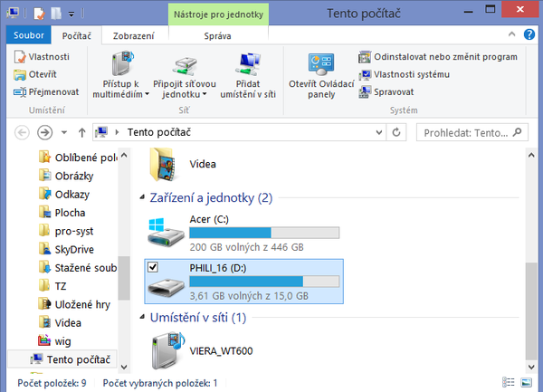Screen dimensions: 543x392
Task: Uncheck the PHILI_16 (D:) checkbox
Action: (x=153, y=267)
